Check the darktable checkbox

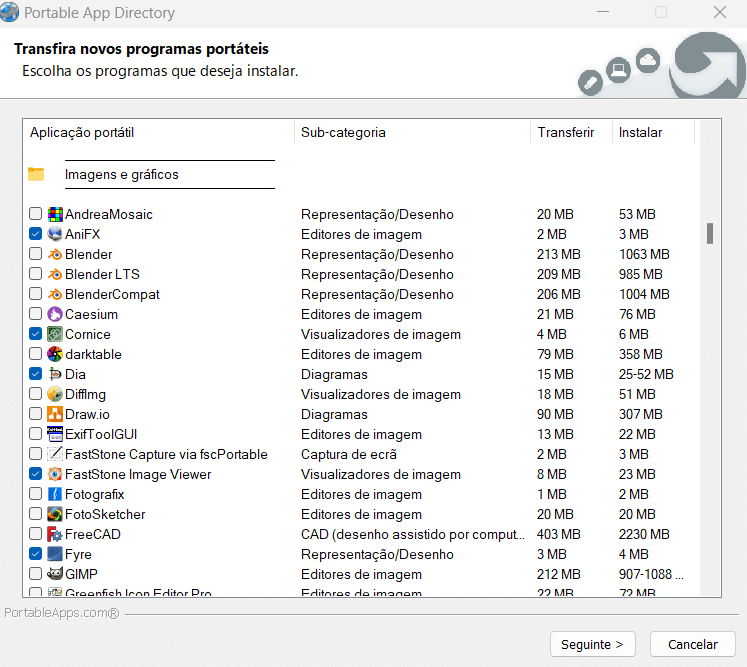click(x=35, y=354)
